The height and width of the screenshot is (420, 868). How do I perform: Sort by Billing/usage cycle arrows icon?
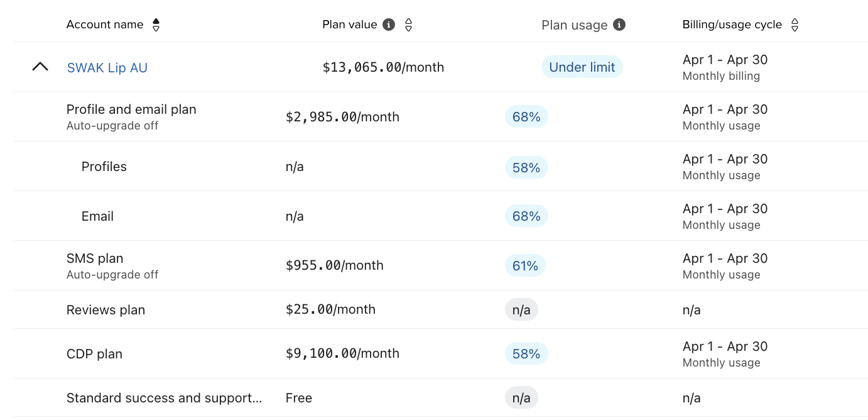coord(795,25)
